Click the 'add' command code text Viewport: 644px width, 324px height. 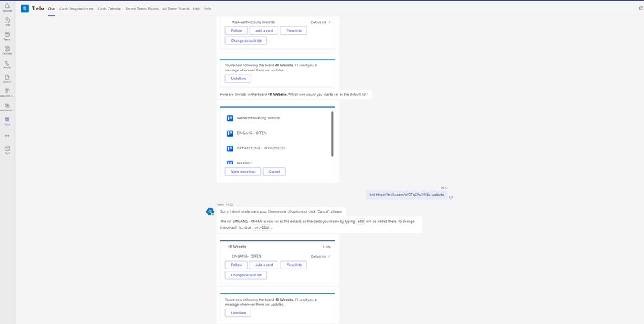pos(360,222)
